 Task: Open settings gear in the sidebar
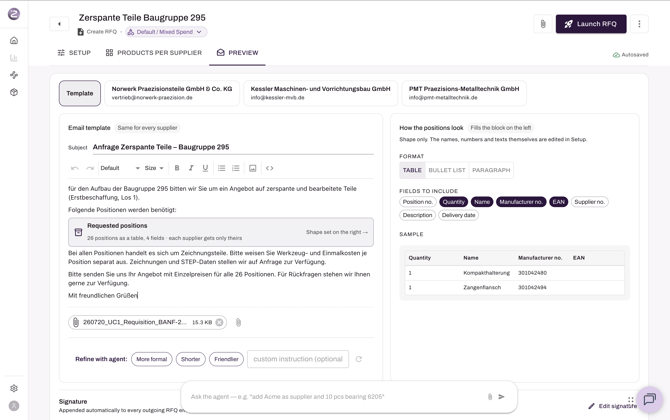point(14,388)
